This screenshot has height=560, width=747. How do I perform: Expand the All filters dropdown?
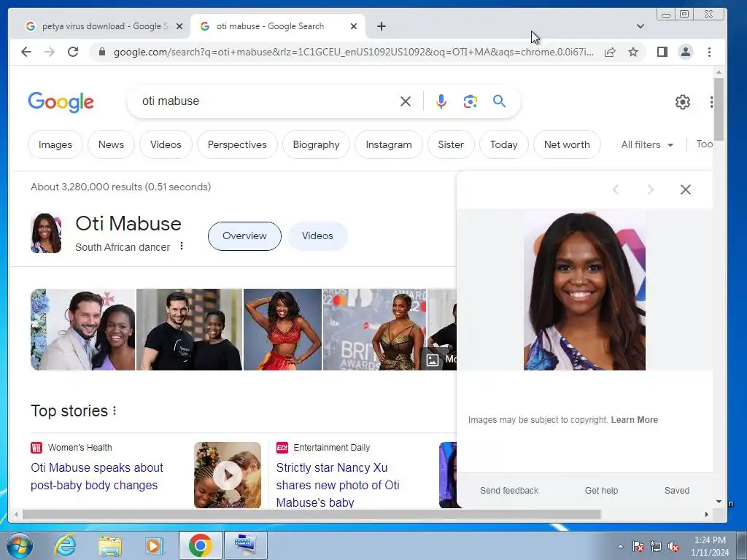(x=647, y=144)
